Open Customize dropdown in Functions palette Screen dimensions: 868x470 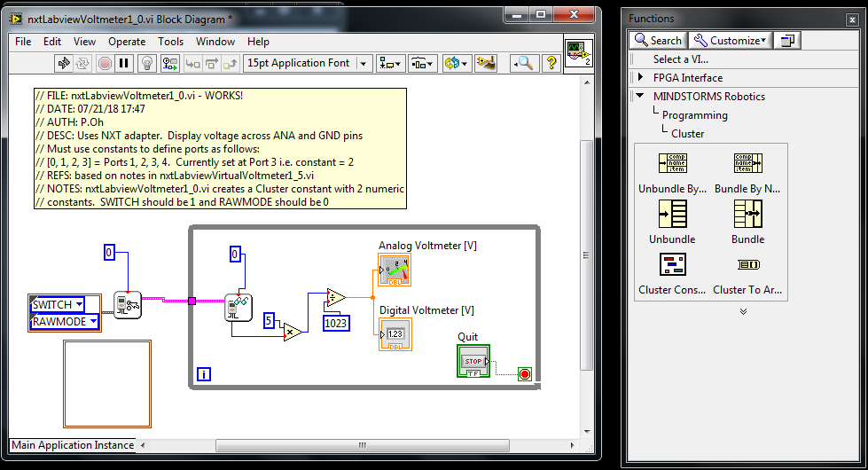coord(731,41)
